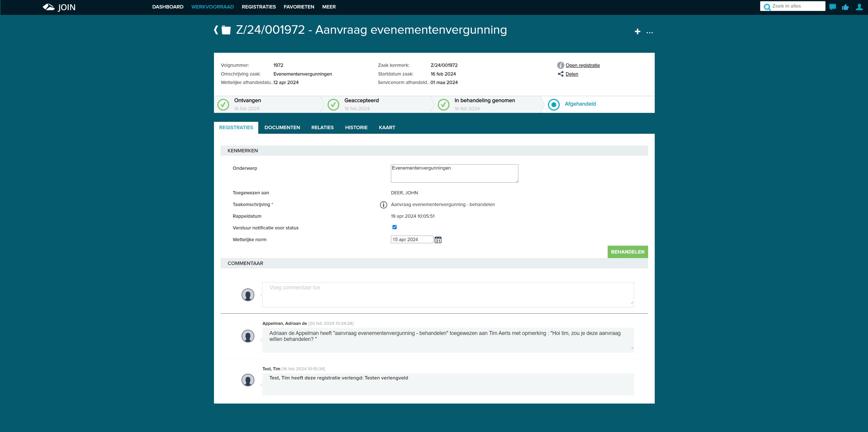The image size is (868, 432).
Task: Click Adriaan de Appelman's avatar
Action: click(248, 336)
